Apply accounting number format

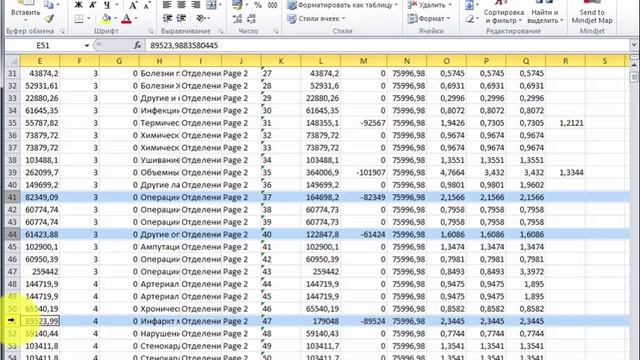click(x=237, y=5)
